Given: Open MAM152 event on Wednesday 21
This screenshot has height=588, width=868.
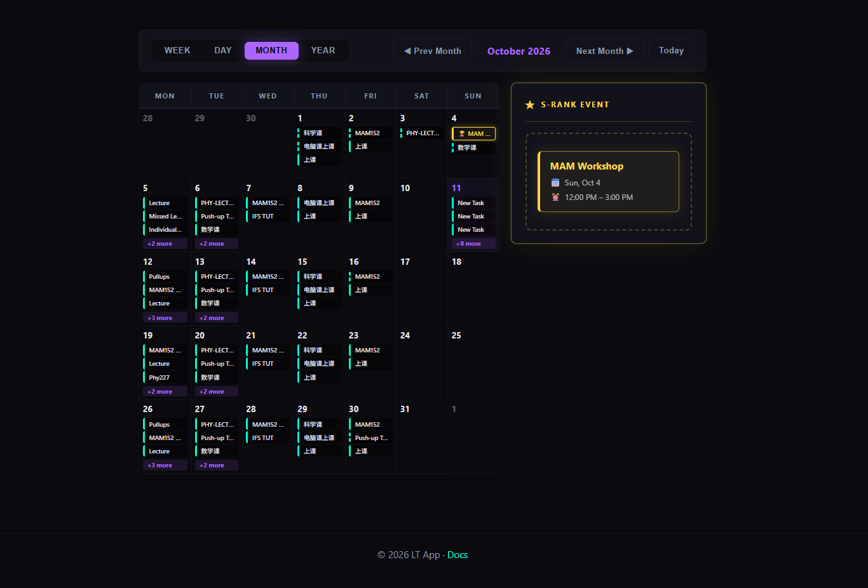Looking at the screenshot, I should (268, 351).
